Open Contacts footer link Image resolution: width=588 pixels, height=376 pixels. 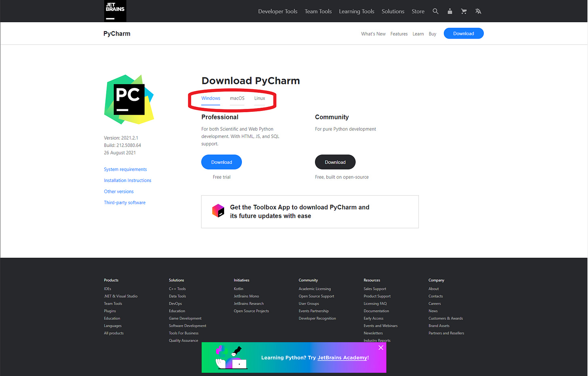tap(436, 296)
